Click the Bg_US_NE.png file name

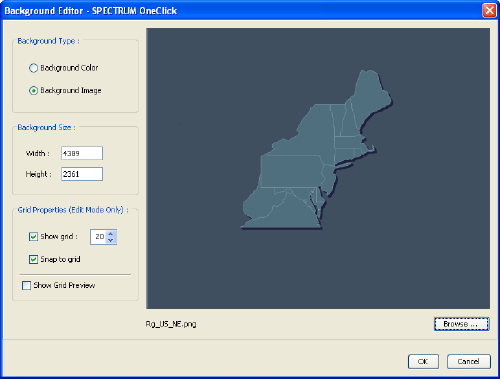tap(171, 324)
